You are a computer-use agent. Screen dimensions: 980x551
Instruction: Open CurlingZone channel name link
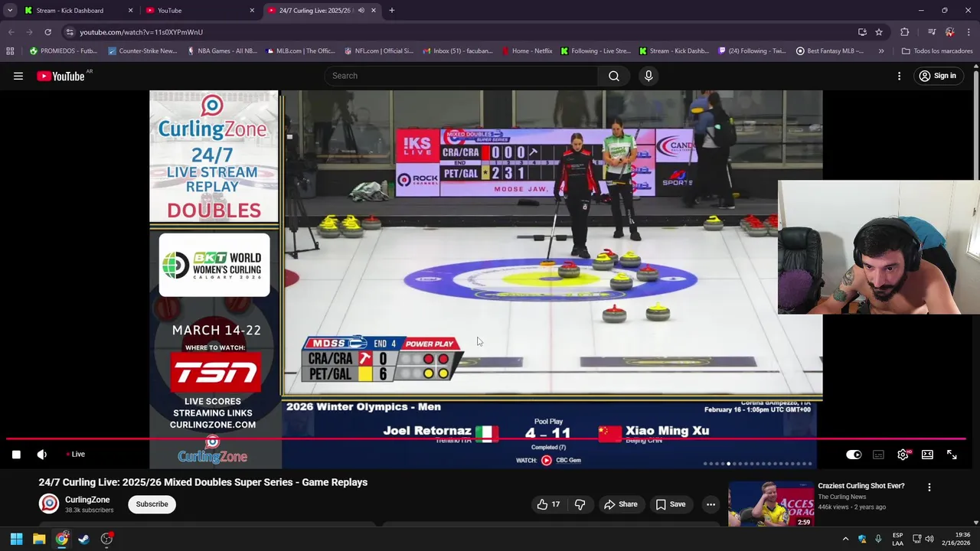87,500
